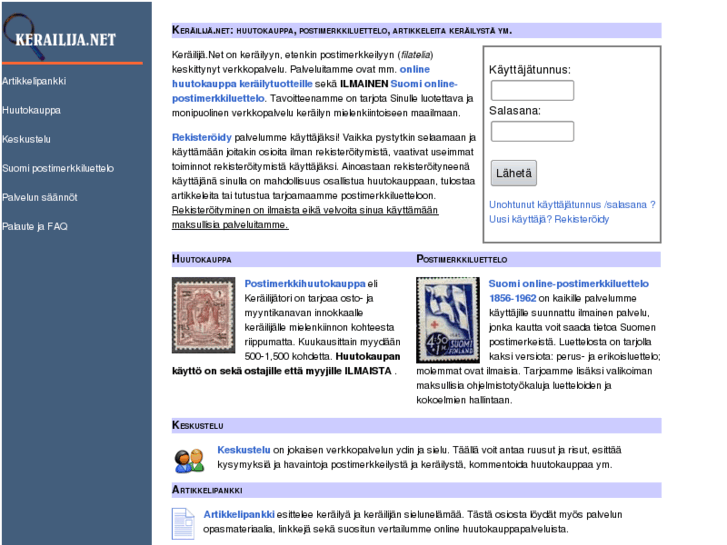Click the Keräilijä.net magnifying glass logo
Screen dimensions: 727x545
60,37
